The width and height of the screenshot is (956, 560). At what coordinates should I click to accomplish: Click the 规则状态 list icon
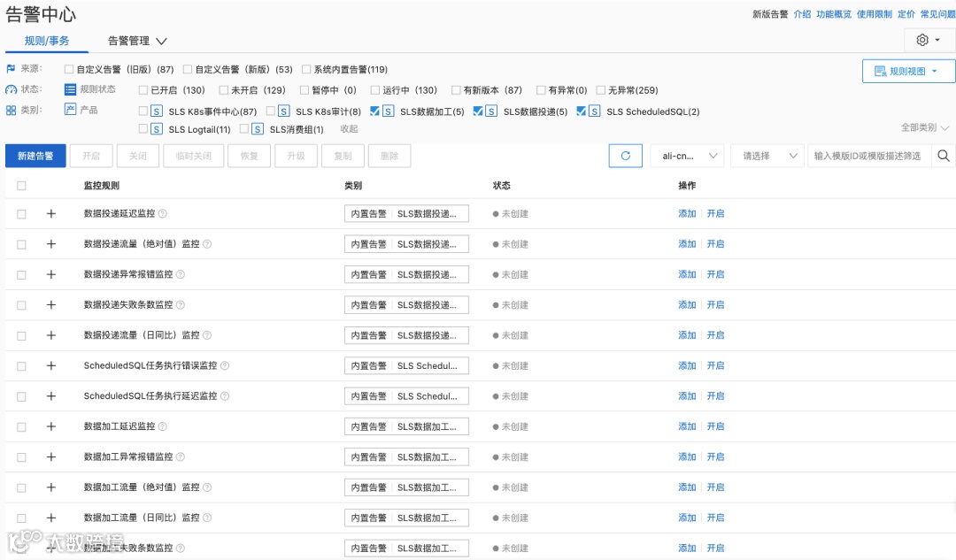[70, 89]
